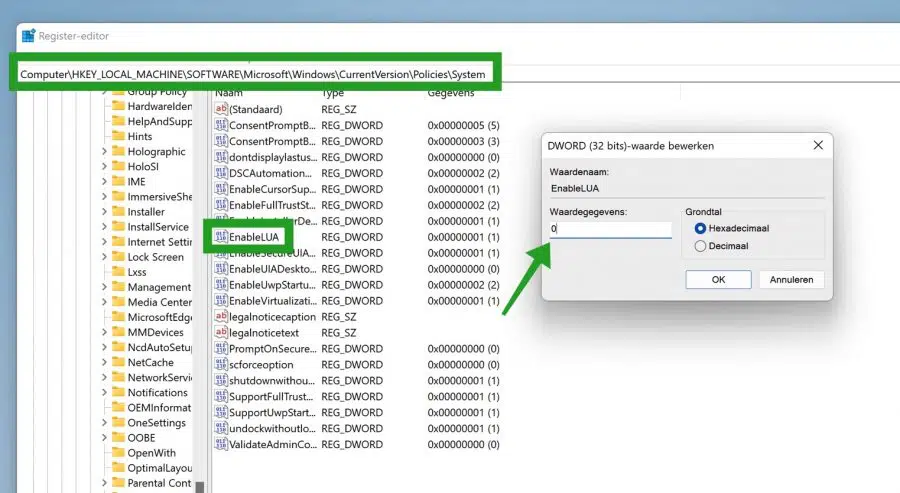Image resolution: width=900 pixels, height=493 pixels.
Task: Select the Hexadecimaal radio button
Action: 700,228
